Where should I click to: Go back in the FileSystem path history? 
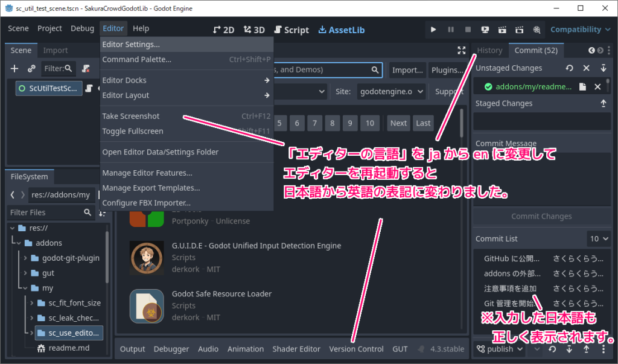[x=13, y=195]
